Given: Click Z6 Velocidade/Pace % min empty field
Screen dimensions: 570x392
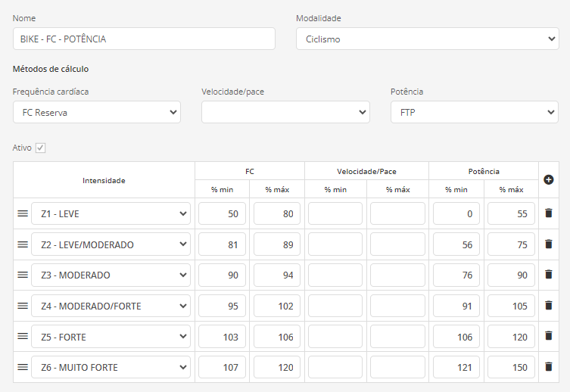Looking at the screenshot, I should point(335,367).
